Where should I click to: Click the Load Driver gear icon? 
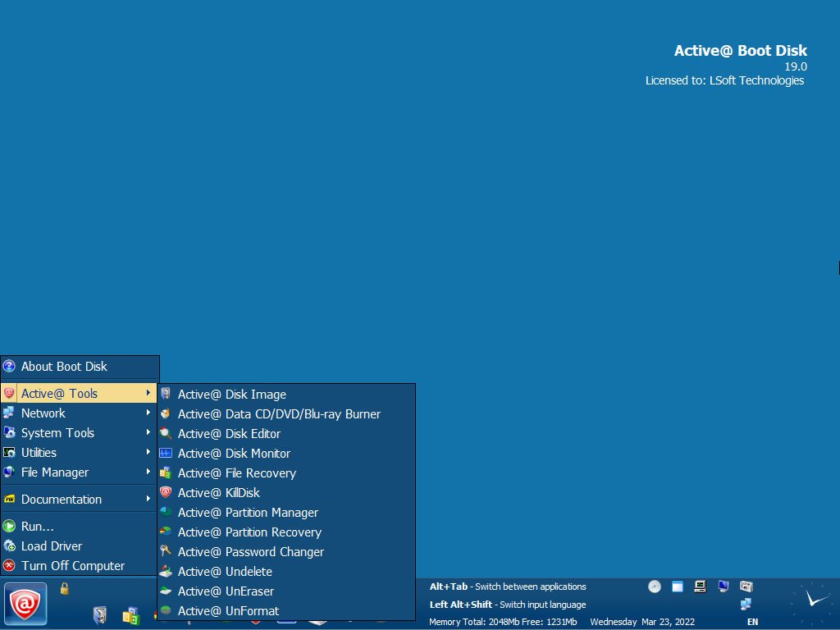(x=9, y=546)
